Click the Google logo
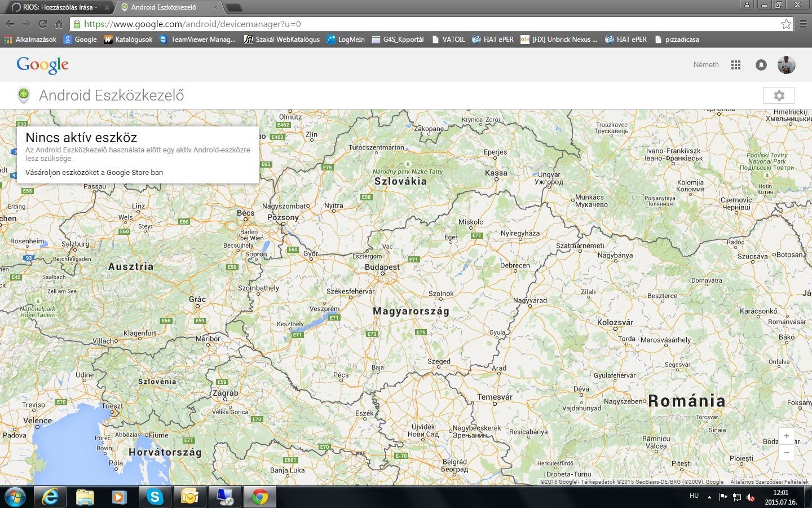812x508 pixels. tap(43, 65)
